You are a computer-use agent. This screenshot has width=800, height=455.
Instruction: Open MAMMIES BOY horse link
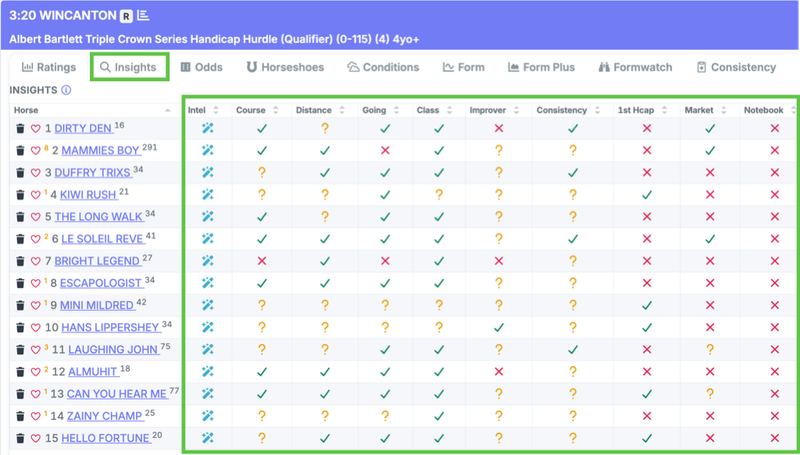click(x=101, y=150)
